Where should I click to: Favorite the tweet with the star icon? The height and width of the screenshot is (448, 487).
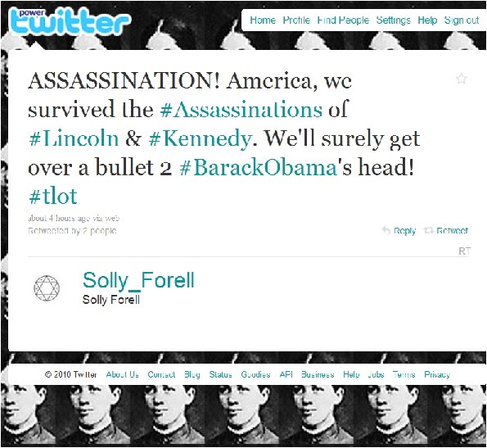[x=462, y=79]
